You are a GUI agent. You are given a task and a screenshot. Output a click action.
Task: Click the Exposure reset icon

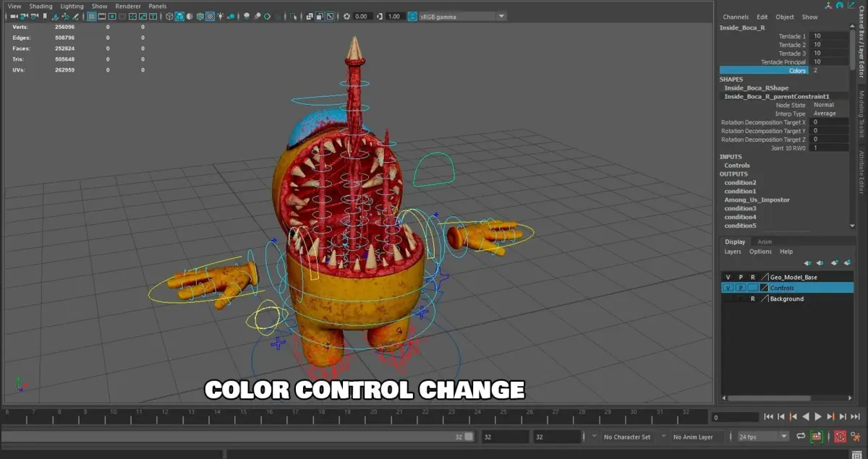pyautogui.click(x=346, y=16)
